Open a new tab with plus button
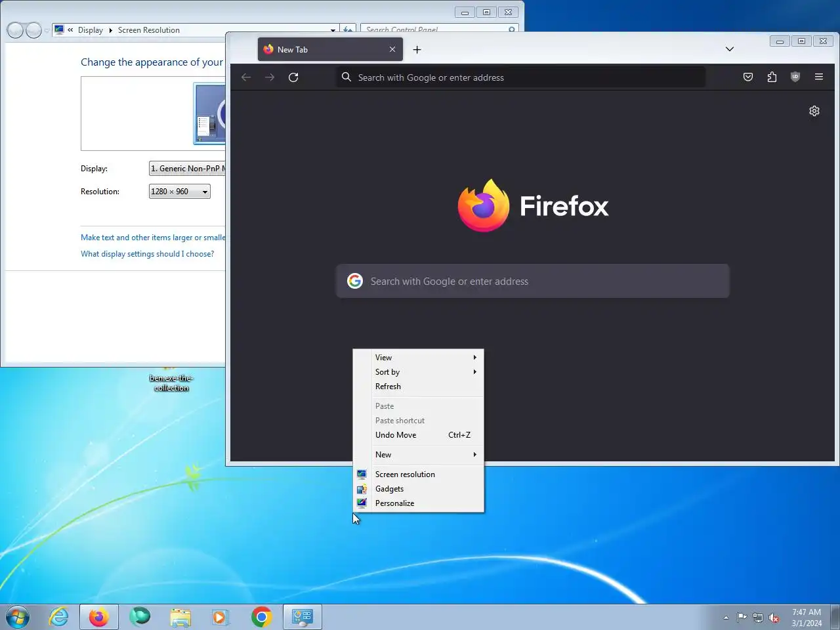 tap(417, 49)
